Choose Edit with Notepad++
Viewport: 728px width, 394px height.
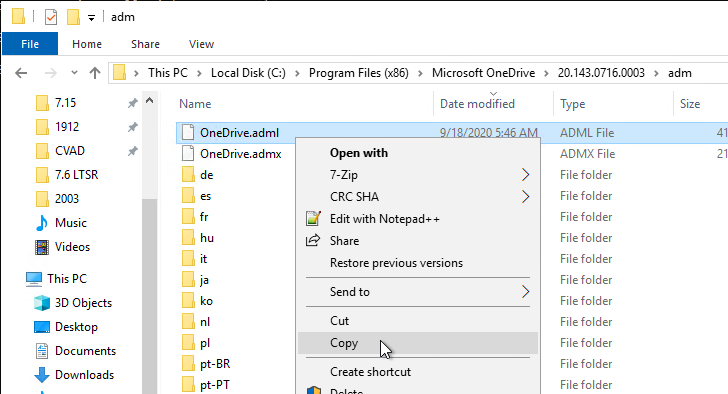pyautogui.click(x=417, y=219)
